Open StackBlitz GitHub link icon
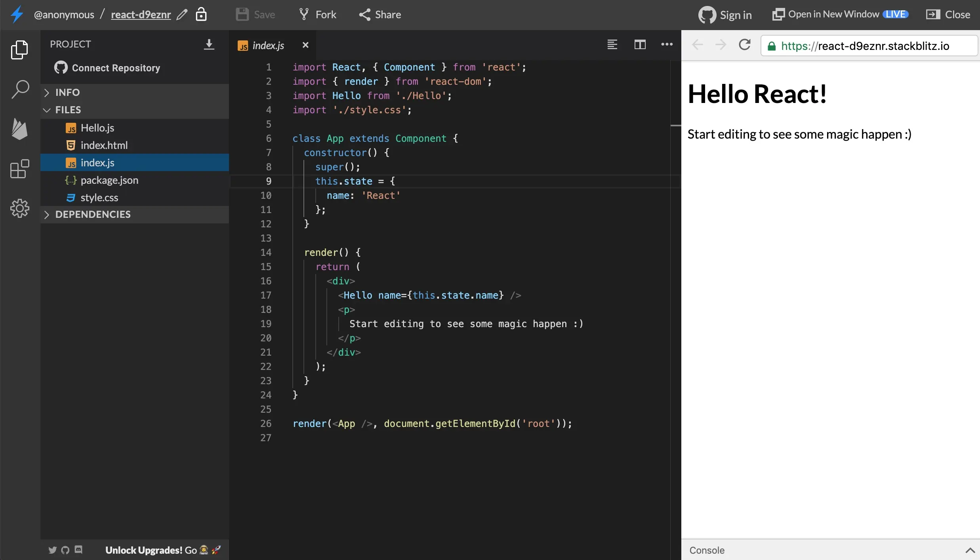This screenshot has width=980, height=560. pyautogui.click(x=65, y=550)
